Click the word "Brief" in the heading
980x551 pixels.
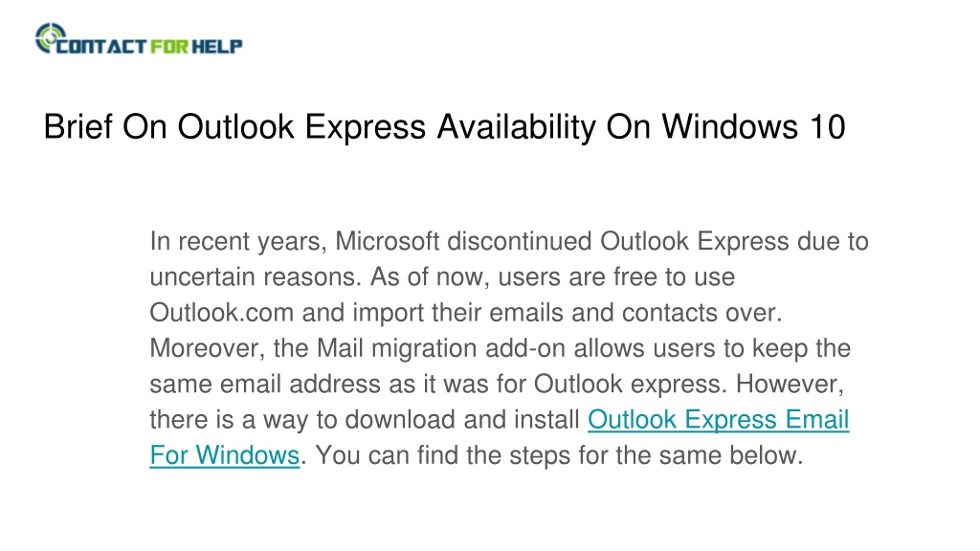click(78, 127)
